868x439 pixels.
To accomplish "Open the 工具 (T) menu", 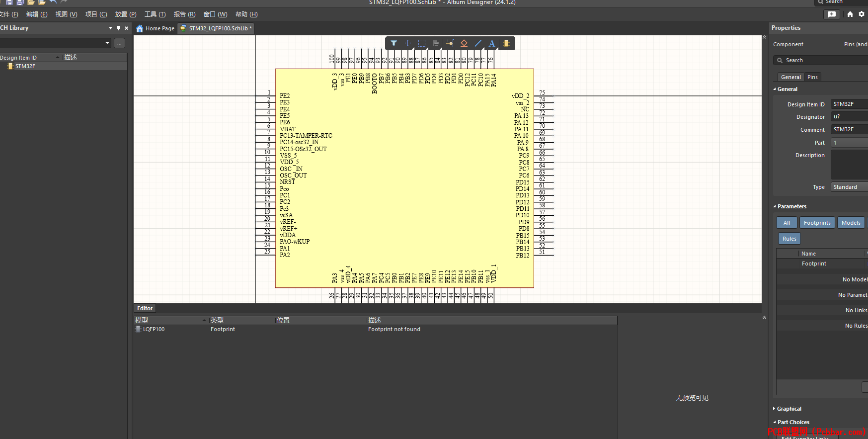I will point(155,14).
